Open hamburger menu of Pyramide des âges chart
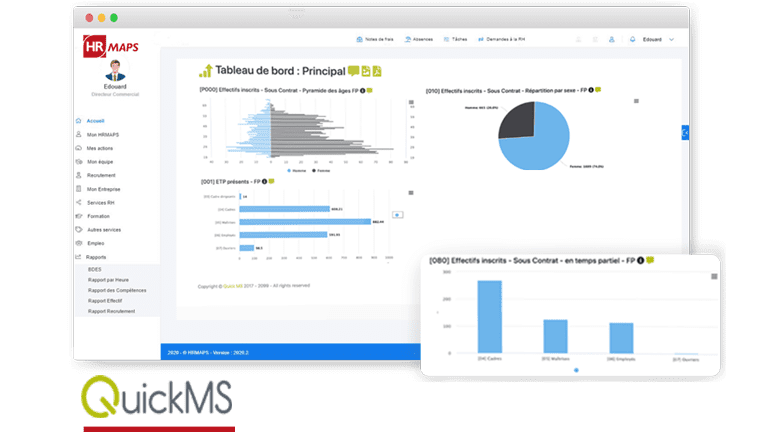The image size is (764, 445). (411, 102)
